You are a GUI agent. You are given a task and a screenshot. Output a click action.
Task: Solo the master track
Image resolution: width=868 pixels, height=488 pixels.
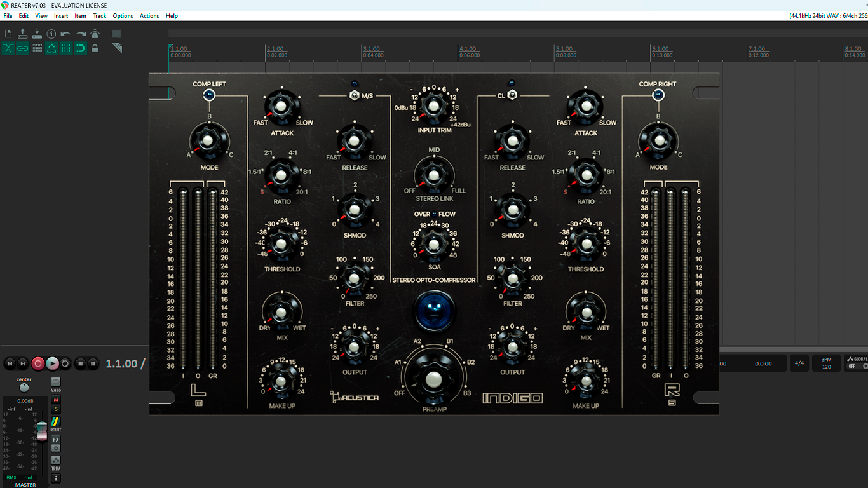pos(56,409)
